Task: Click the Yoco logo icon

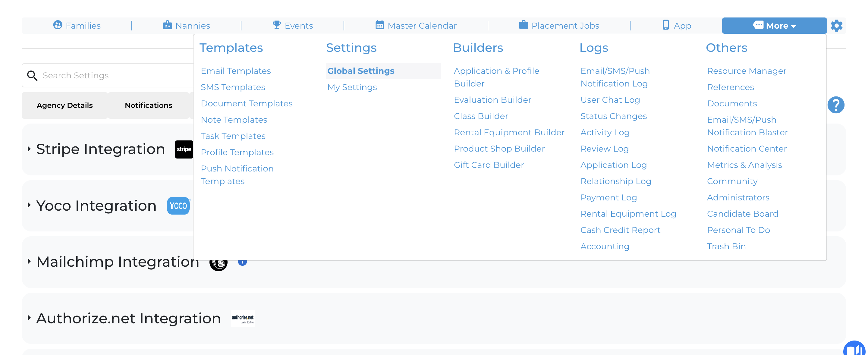Action: (x=178, y=206)
